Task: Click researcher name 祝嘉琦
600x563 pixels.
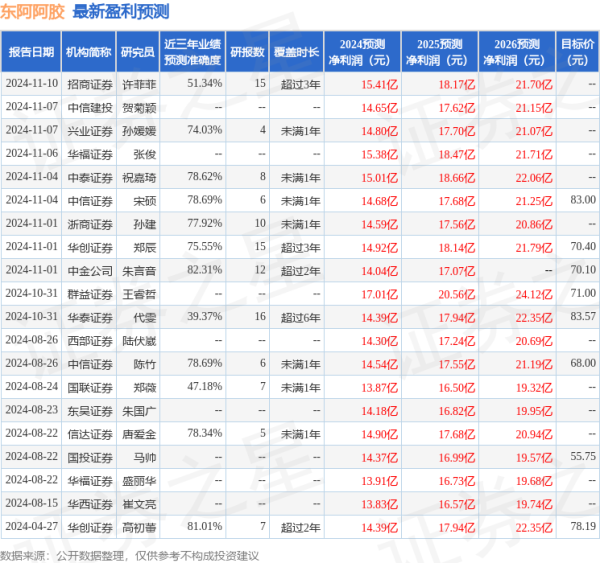Action: click(x=139, y=178)
